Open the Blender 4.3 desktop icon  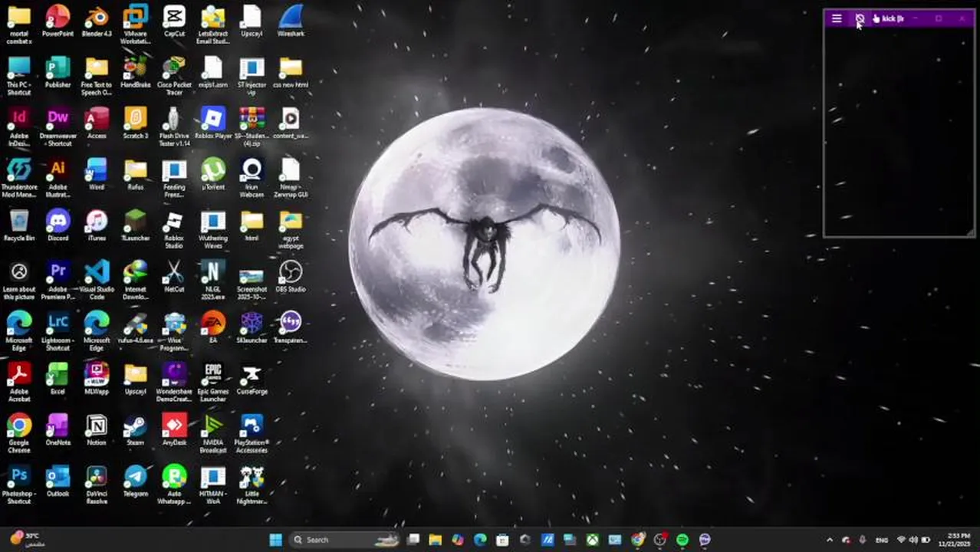tap(97, 21)
